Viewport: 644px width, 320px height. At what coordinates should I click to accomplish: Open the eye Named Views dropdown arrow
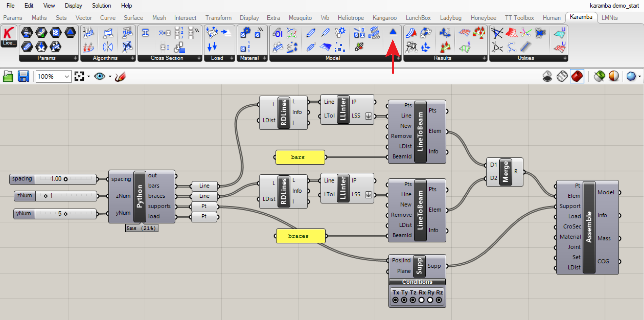coord(110,77)
